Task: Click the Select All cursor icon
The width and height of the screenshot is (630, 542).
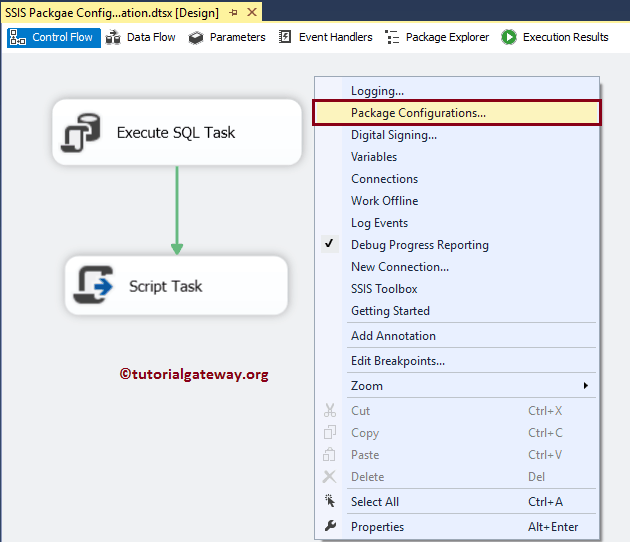Action: pyautogui.click(x=329, y=501)
